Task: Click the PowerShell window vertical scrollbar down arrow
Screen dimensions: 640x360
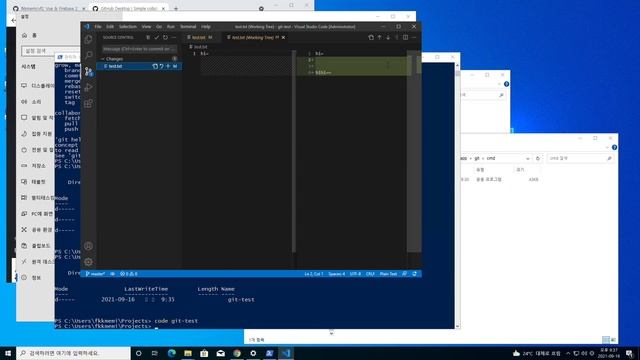Action: [457, 326]
